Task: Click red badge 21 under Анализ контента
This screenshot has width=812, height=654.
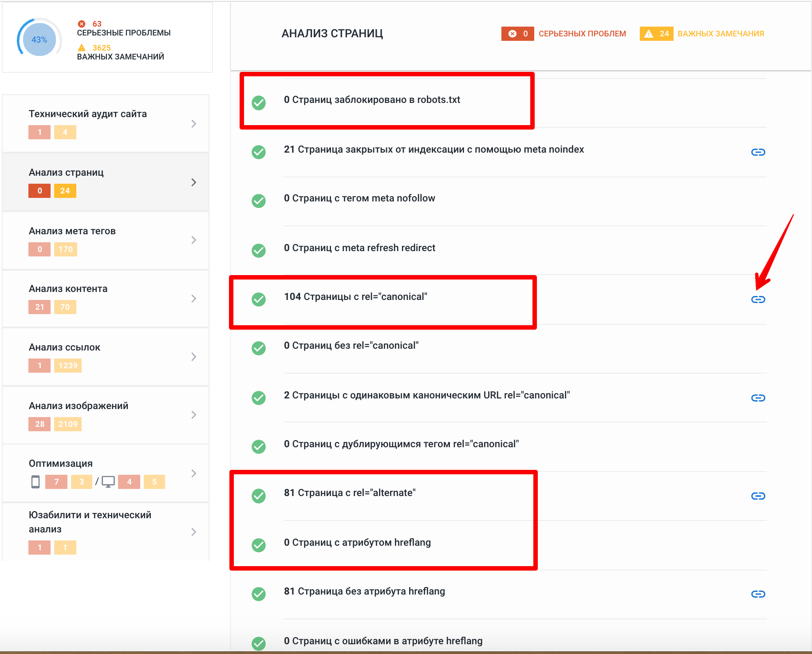Action: (39, 307)
